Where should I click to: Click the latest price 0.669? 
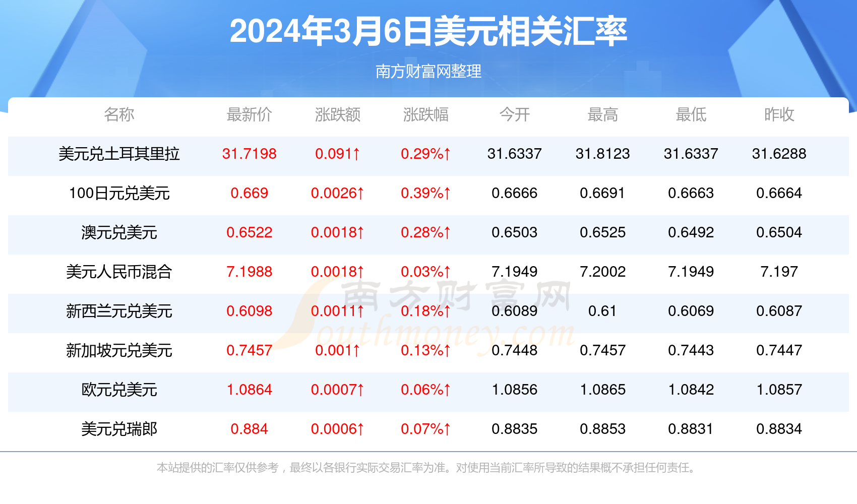click(x=249, y=193)
